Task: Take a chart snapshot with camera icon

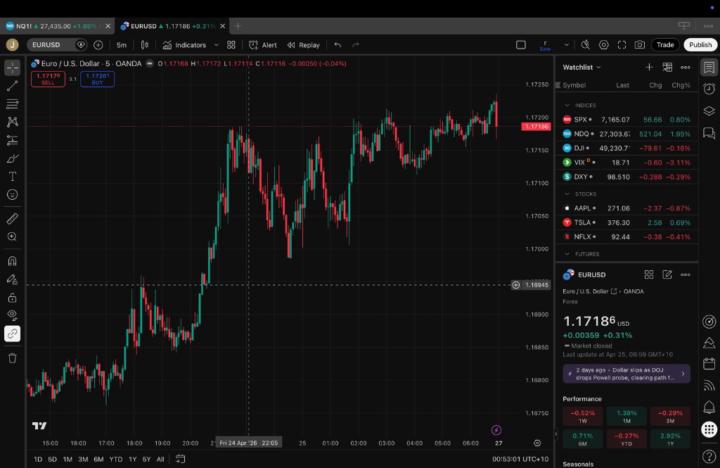Action: [640, 45]
